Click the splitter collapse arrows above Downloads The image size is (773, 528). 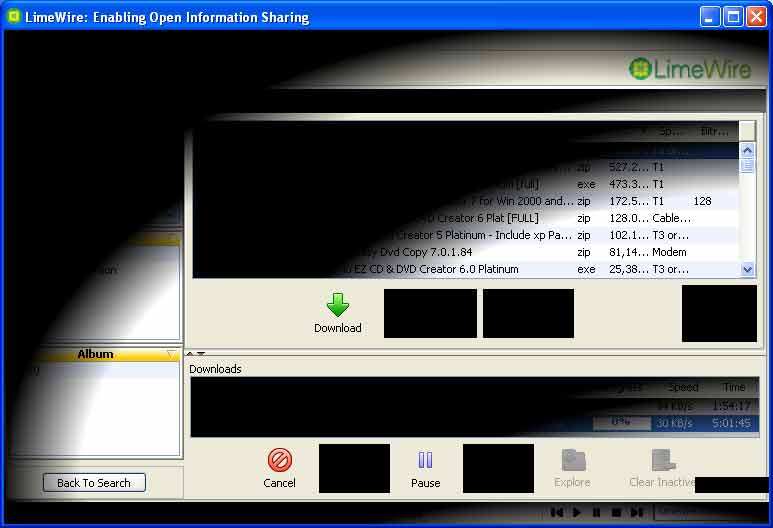(196, 353)
